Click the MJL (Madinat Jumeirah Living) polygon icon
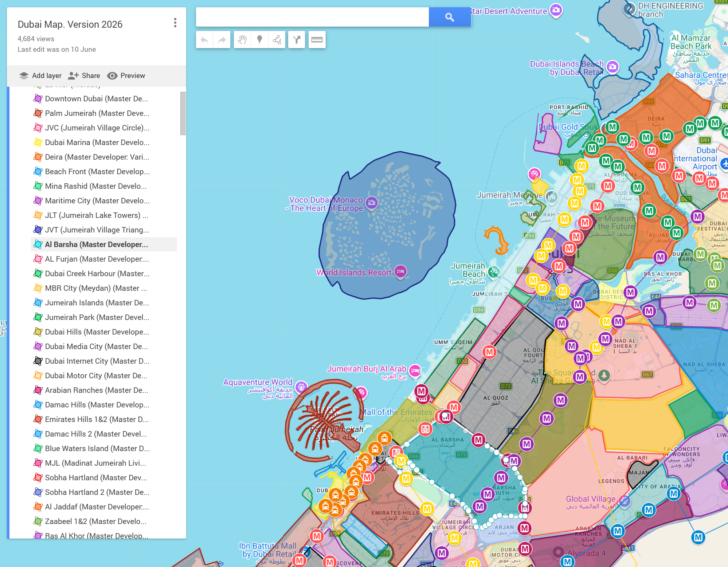728x567 pixels. point(38,463)
